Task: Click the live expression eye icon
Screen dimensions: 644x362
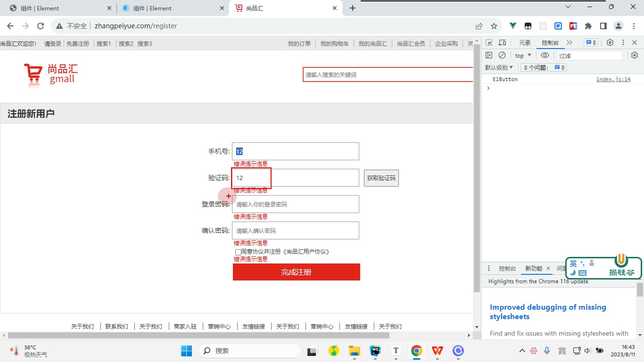Action: point(545,55)
